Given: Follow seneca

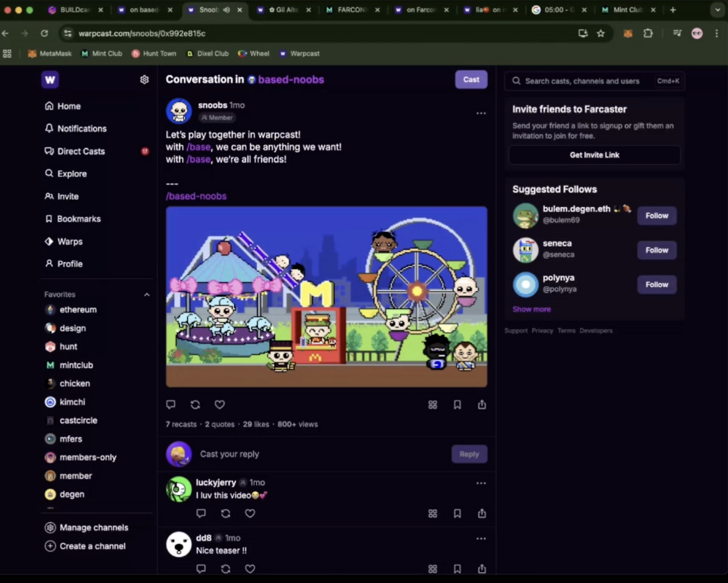Looking at the screenshot, I should point(657,250).
